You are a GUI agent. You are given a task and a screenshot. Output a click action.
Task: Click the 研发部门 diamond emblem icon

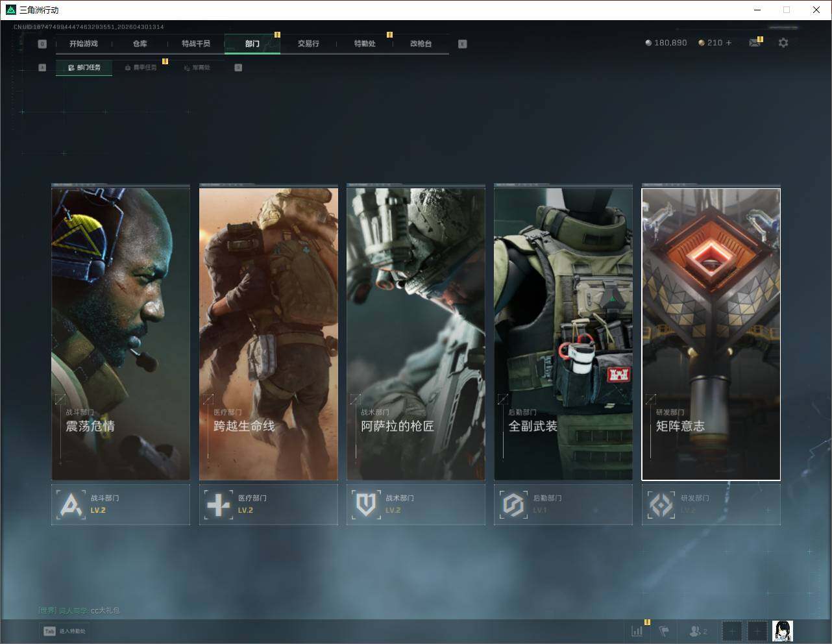(661, 504)
